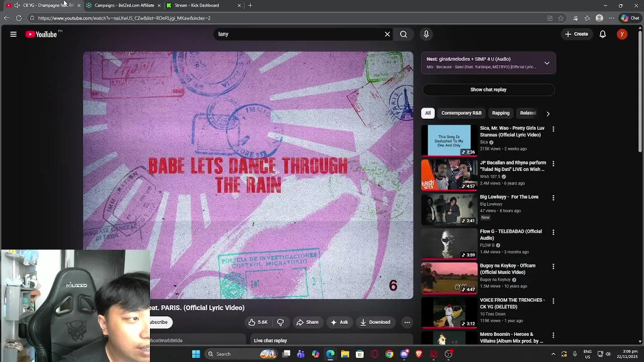
Task: Open options for VOICE FROM THE TRENCHES
Action: coord(553,301)
